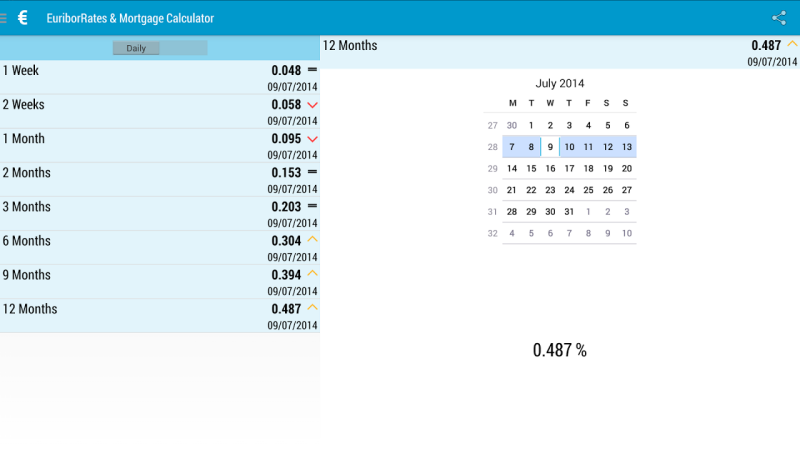Screen dimensions: 800x453
Task: Select the 1 Month rate row
Action: 160,146
